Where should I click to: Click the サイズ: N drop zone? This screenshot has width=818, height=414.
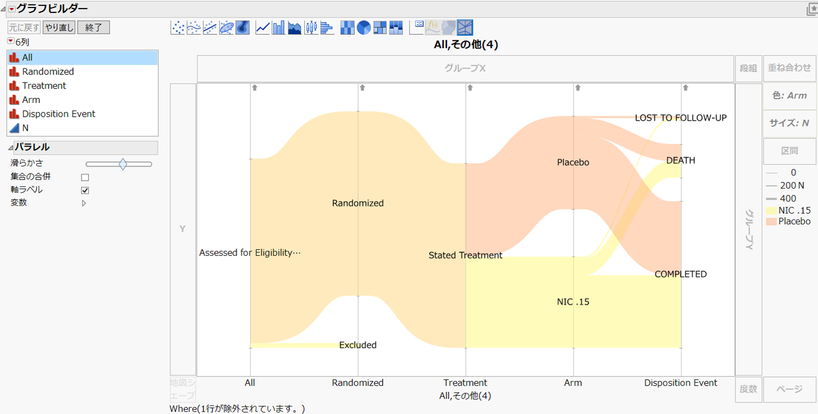click(x=789, y=124)
